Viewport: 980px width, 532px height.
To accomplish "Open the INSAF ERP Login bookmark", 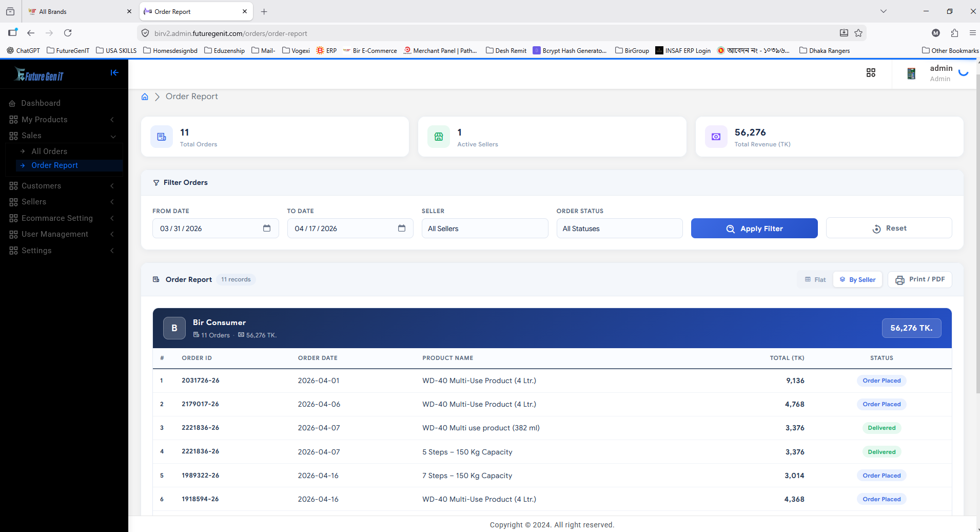I will pos(683,50).
